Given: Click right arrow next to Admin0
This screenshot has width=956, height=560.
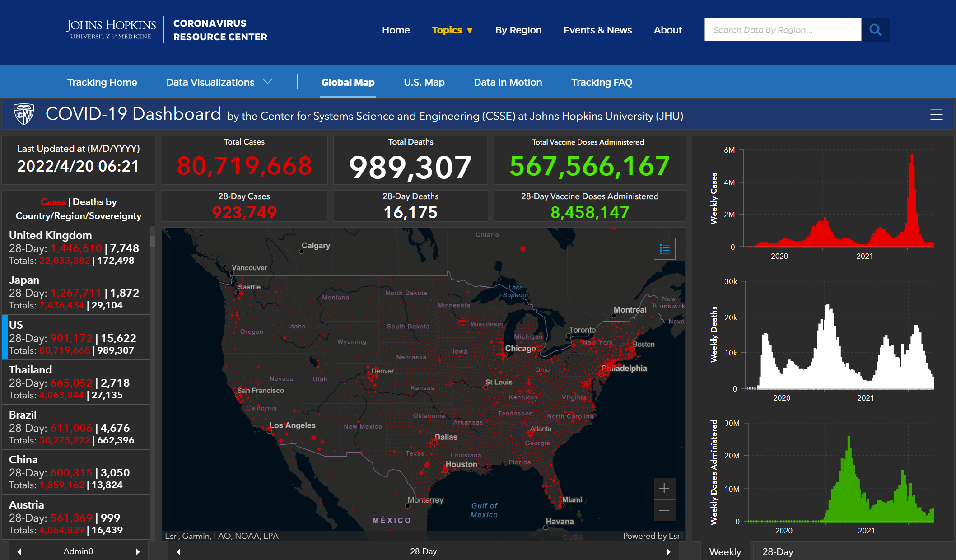Looking at the screenshot, I should 138,551.
